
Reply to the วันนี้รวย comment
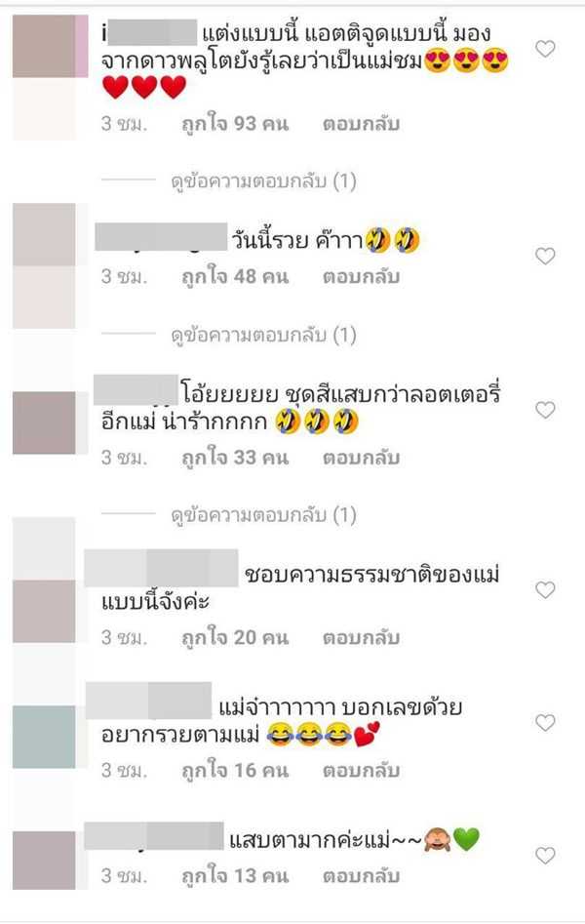coord(361,277)
